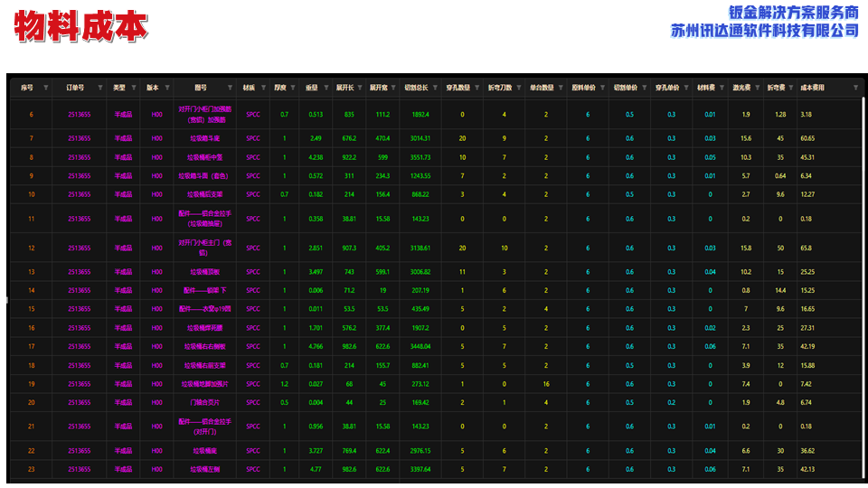Open the filter icon on 厚度 column
Image resolution: width=868 pixels, height=488 pixels.
pyautogui.click(x=293, y=88)
